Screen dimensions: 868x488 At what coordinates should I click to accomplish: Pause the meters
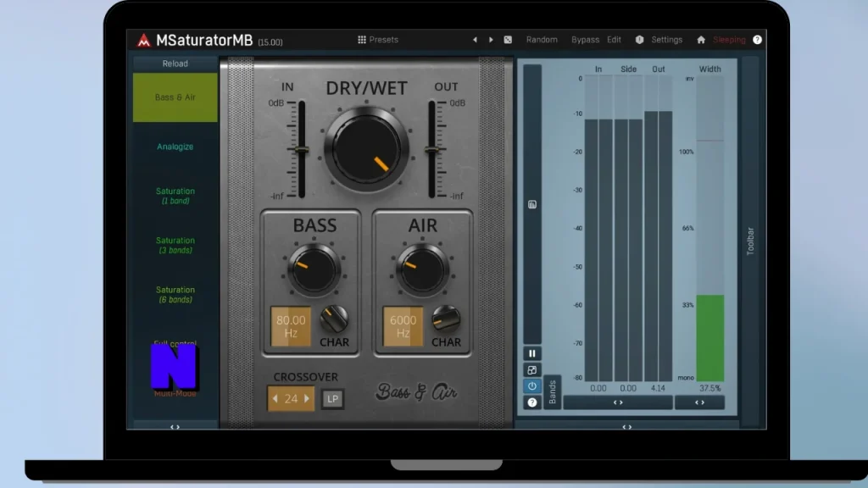tap(532, 353)
